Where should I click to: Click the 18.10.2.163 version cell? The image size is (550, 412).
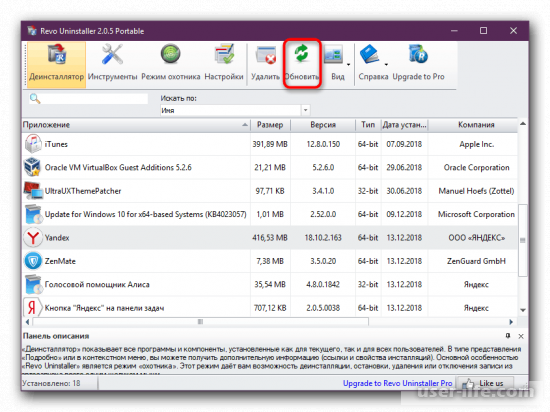click(323, 238)
